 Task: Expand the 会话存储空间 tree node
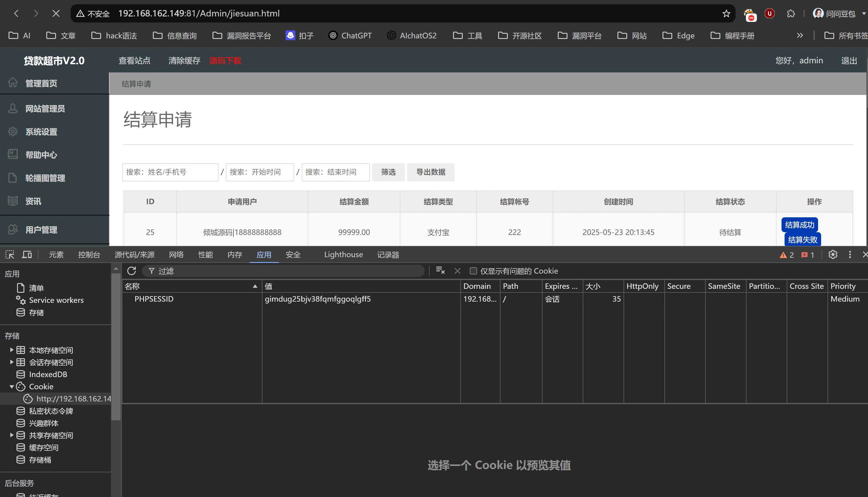(x=12, y=362)
